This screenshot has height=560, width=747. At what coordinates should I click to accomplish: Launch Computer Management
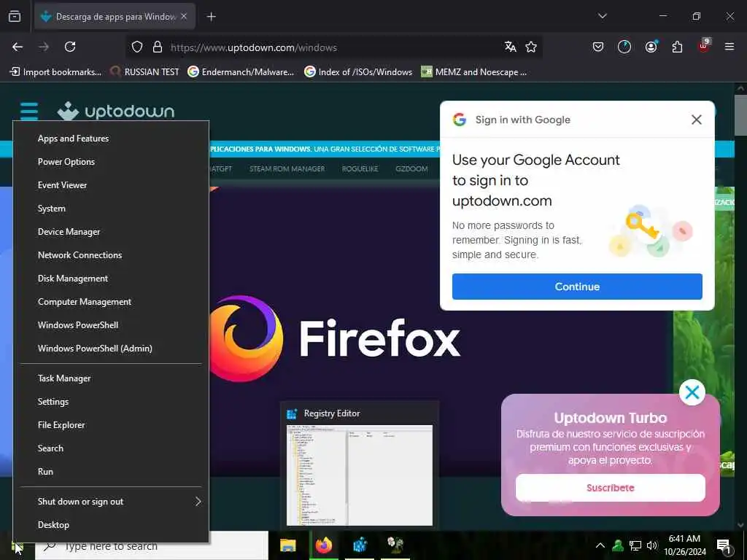click(111, 302)
